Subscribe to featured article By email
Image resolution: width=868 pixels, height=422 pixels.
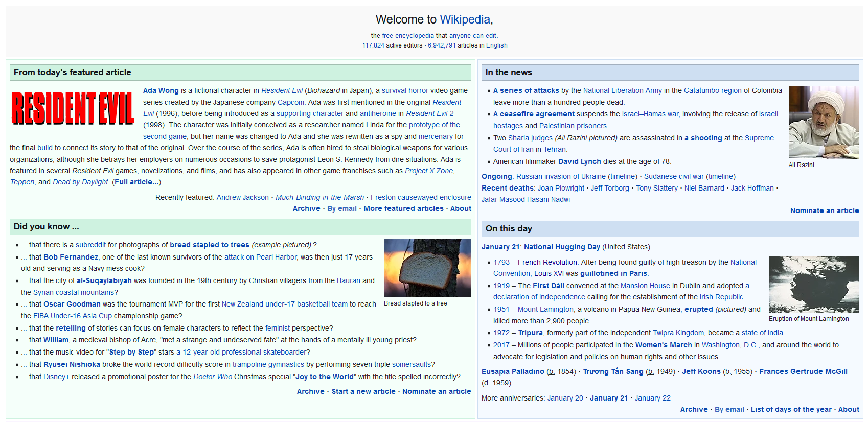(x=342, y=208)
